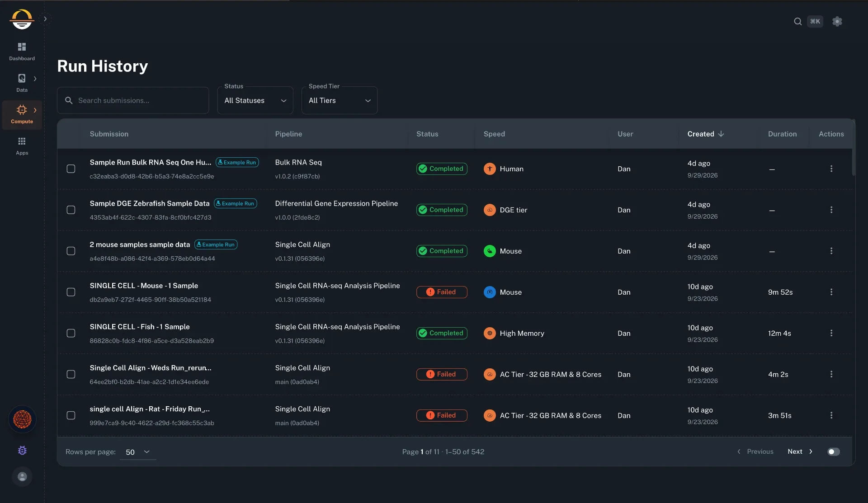Select the Sample Run Bulk RNA Seq row checkbox

[71, 169]
